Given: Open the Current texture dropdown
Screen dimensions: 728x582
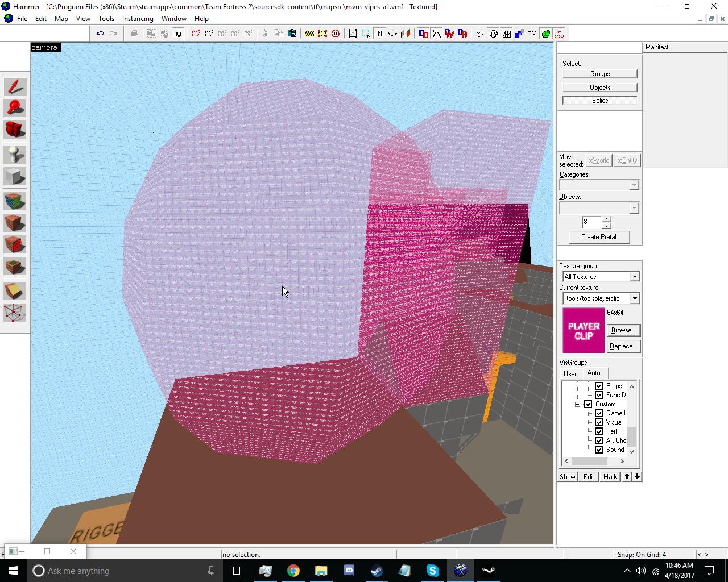Looking at the screenshot, I should click(635, 298).
